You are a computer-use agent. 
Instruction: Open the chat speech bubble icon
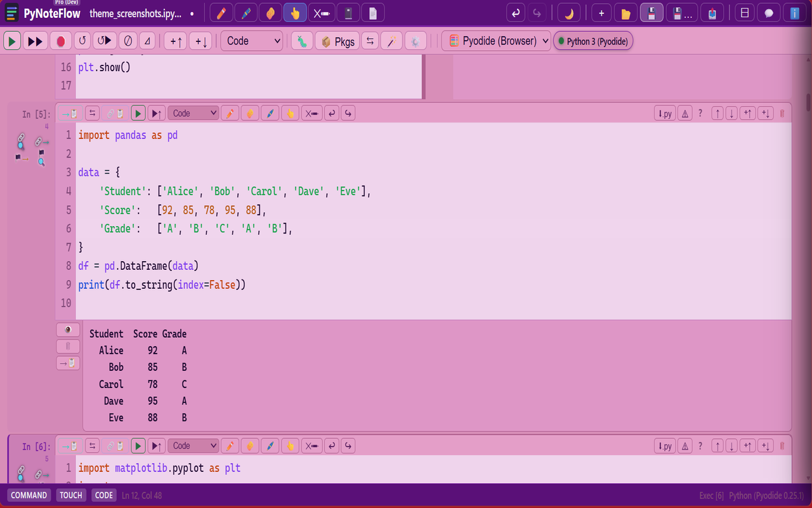coord(769,13)
